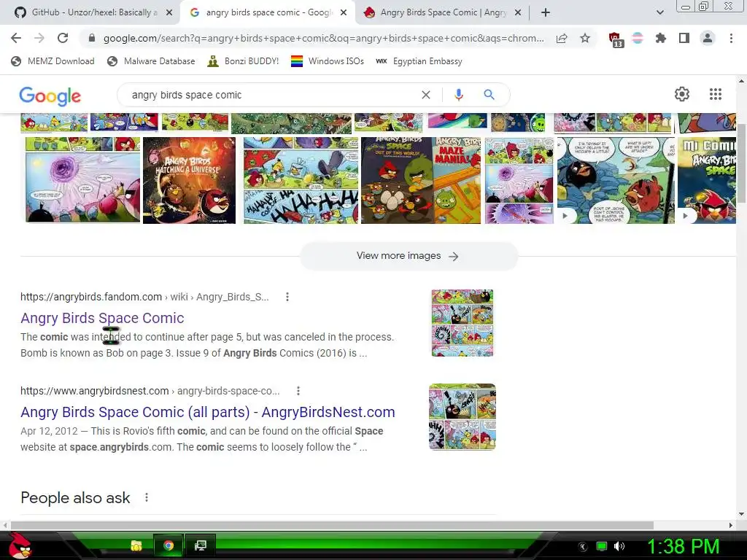
Task: Open Google quick settings gear
Action: 682,94
